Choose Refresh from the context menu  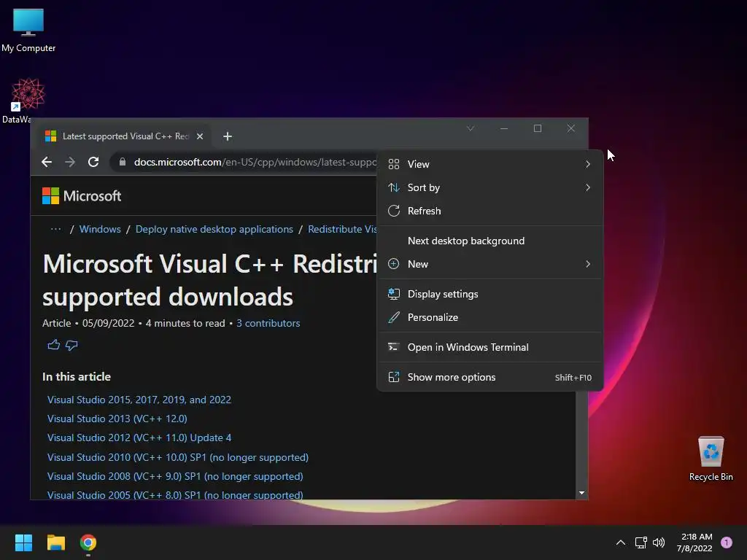coord(489,211)
